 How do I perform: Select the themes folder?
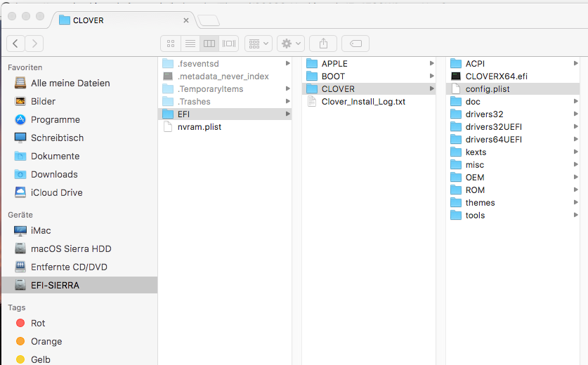click(x=513, y=202)
